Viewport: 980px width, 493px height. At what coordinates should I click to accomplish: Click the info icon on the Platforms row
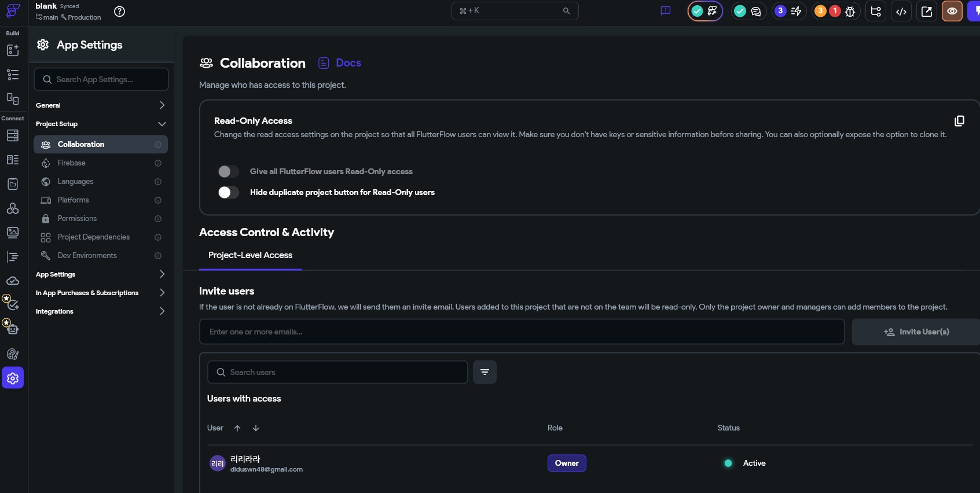coord(158,200)
